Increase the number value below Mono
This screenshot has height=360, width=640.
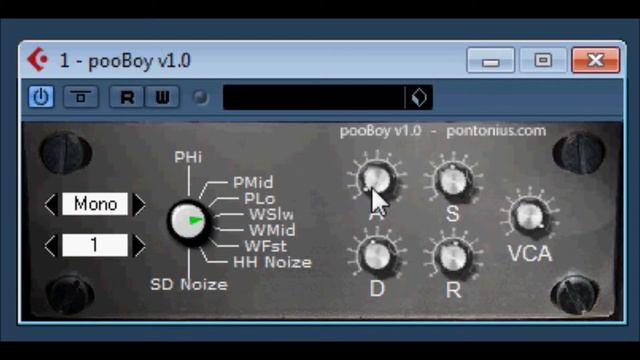(139, 245)
